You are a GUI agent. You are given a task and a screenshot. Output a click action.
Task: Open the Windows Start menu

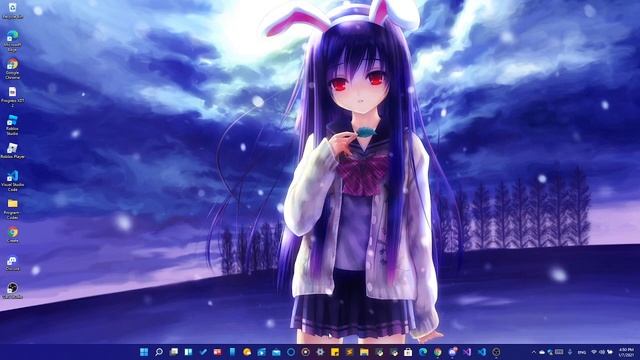144,352
